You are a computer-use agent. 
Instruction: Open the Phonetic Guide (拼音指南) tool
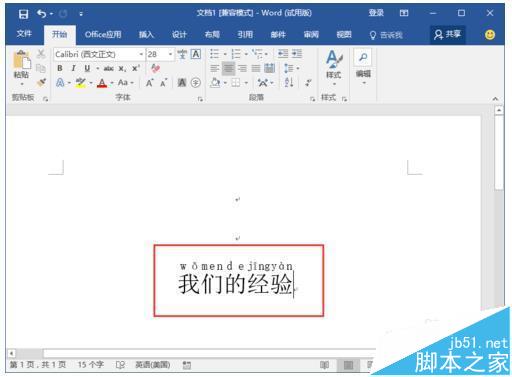click(x=182, y=54)
